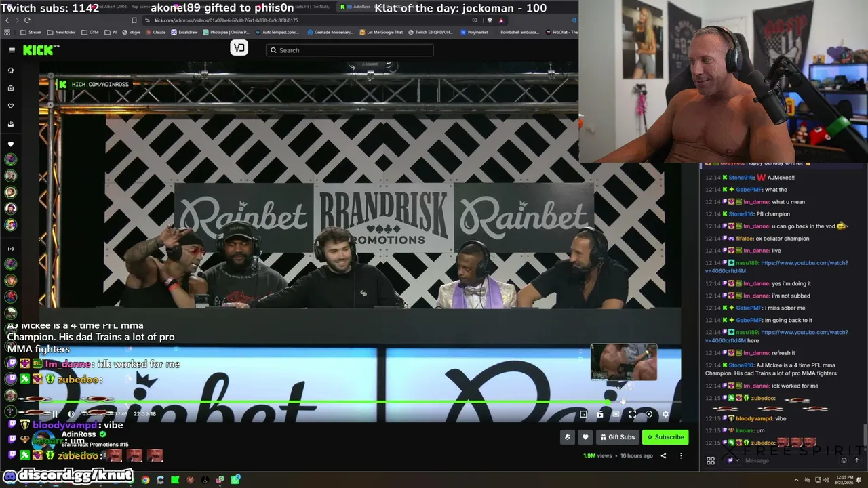868x488 pixels.
Task: Seek on the green video progress bar
Action: [359, 402]
